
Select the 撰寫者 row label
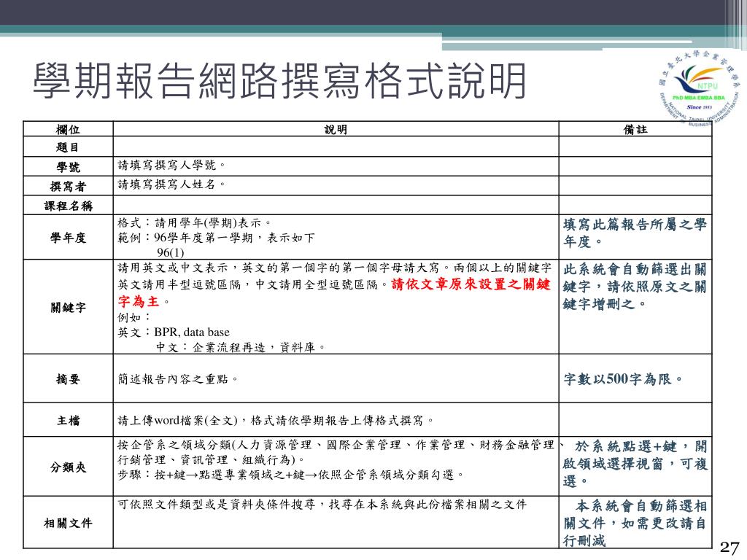pyautogui.click(x=68, y=186)
